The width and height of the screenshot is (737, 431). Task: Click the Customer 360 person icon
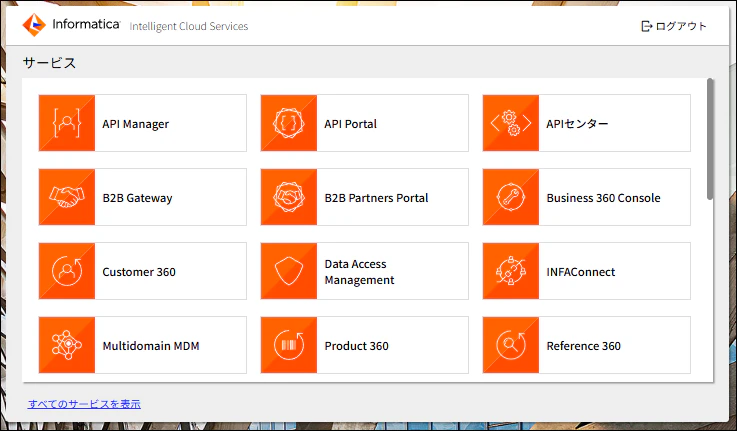pyautogui.click(x=67, y=271)
